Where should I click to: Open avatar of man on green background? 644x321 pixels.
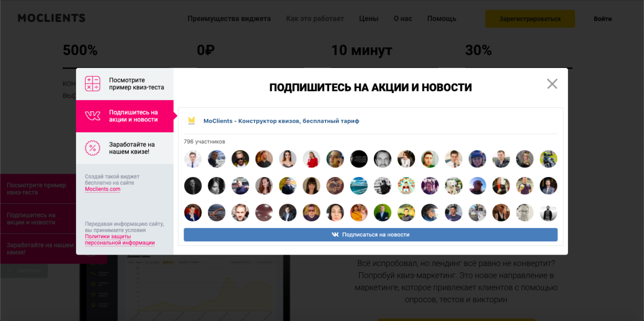(x=382, y=212)
